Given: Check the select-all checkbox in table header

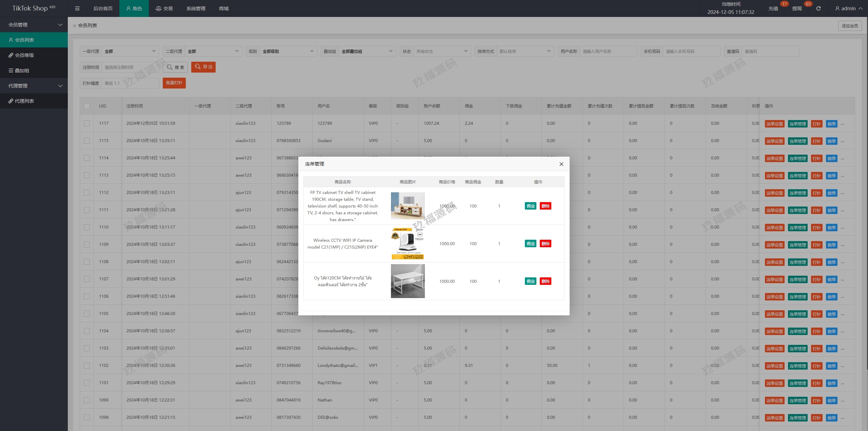Looking at the screenshot, I should coord(87,106).
